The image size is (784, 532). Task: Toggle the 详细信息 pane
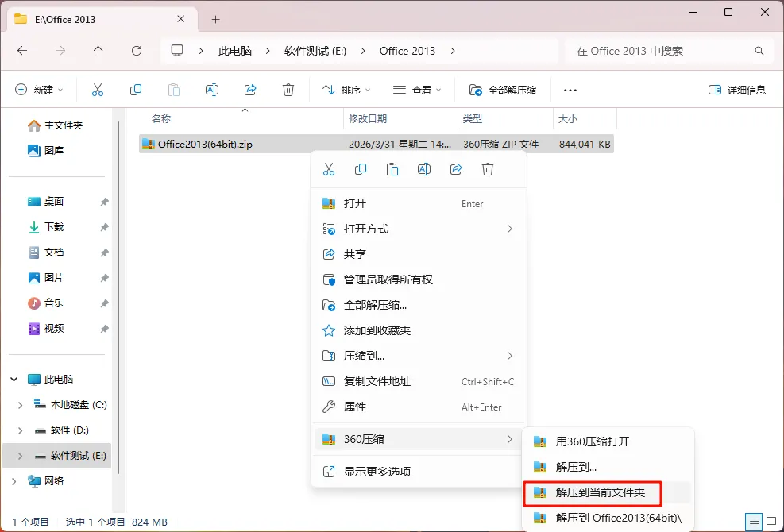point(737,90)
